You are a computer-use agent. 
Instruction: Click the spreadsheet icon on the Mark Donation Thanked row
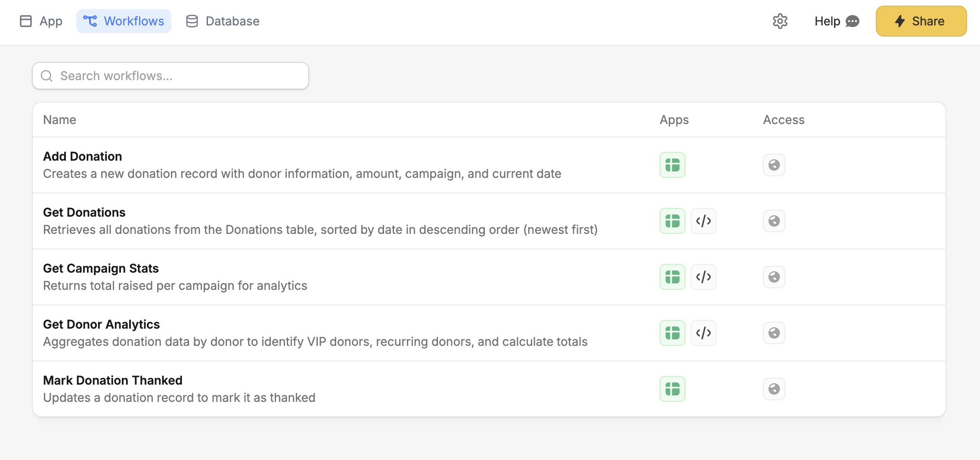click(x=672, y=389)
